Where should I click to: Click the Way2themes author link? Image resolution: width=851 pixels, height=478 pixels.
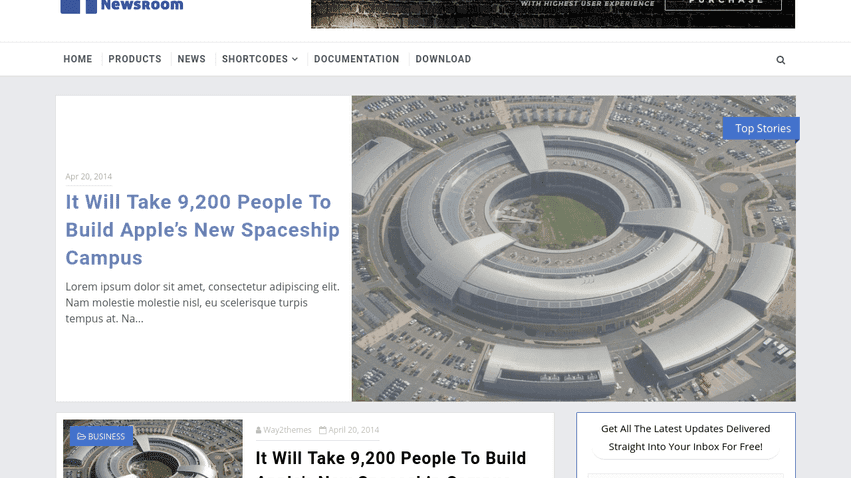[x=287, y=430]
